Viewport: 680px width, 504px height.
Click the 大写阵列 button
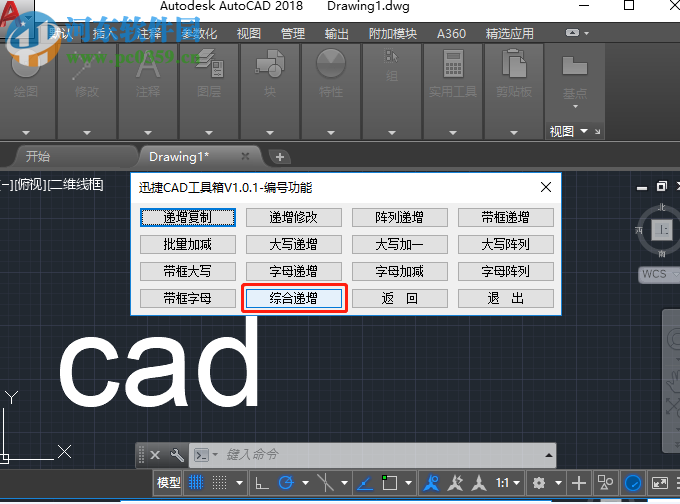(x=506, y=244)
